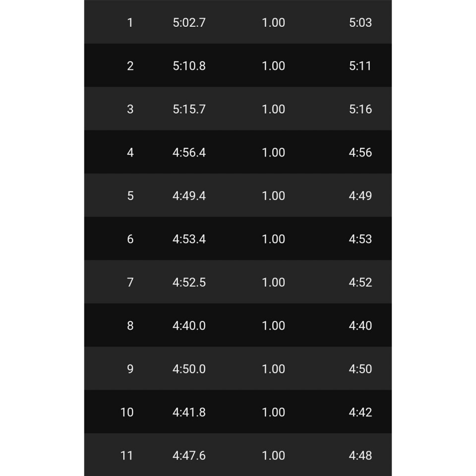Select lap 1 row number
Screen dimensions: 476x476
tap(130, 22)
